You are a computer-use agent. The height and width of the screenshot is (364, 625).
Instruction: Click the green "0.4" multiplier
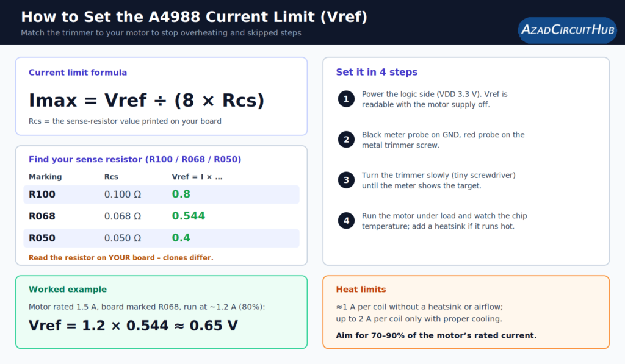181,238
